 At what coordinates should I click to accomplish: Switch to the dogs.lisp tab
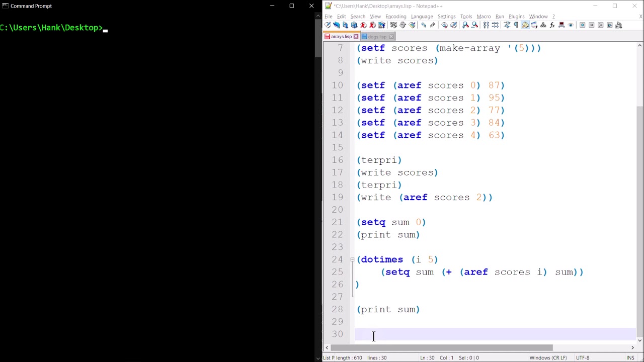377,37
